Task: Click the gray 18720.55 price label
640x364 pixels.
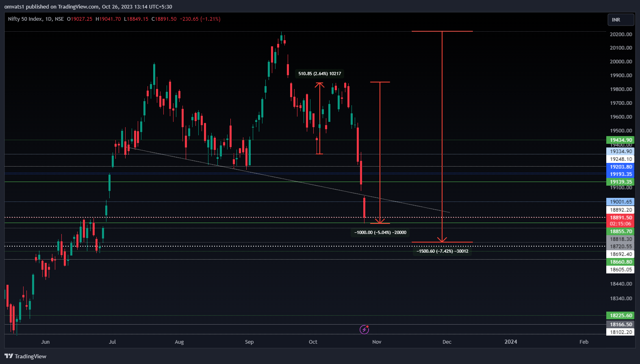Action: (620, 247)
